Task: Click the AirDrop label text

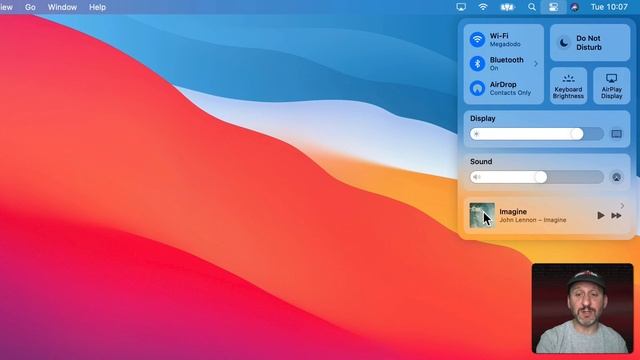Action: [x=503, y=84]
